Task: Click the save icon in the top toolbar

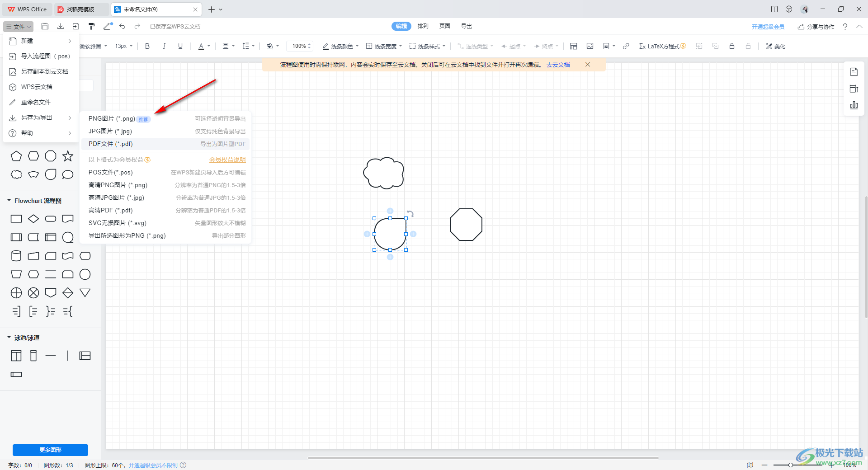Action: (45, 26)
